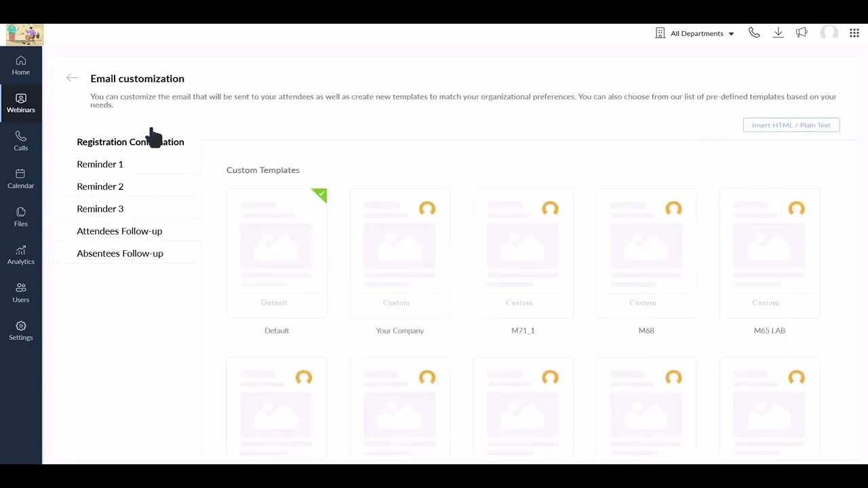Click orange badge on M65 LAB template

tap(797, 209)
